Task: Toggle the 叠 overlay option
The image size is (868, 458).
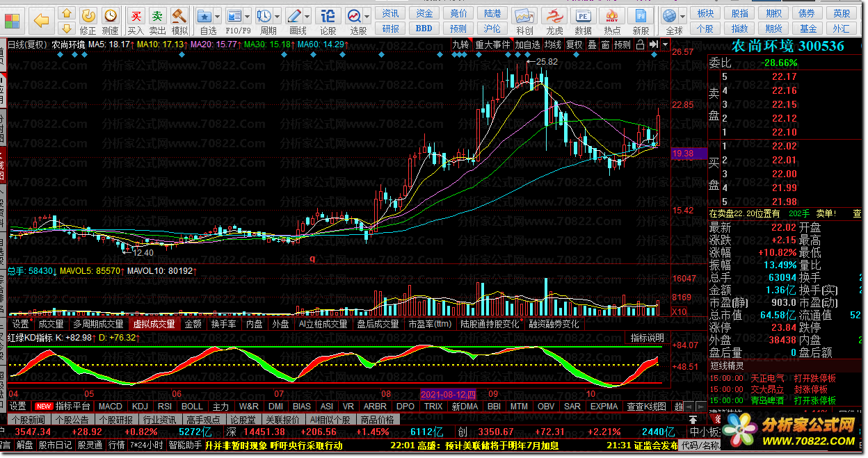Action: point(592,44)
